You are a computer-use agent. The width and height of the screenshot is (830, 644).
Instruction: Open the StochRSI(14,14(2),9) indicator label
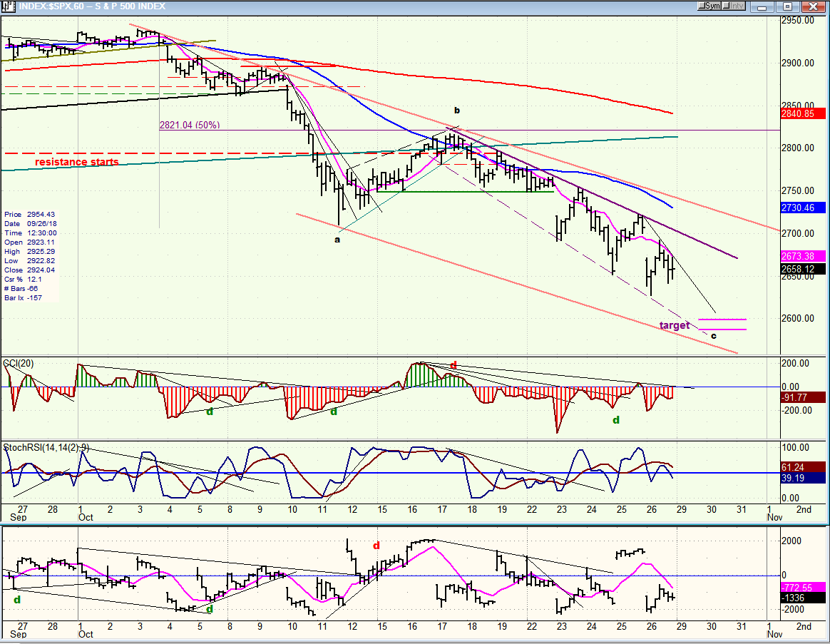click(x=46, y=447)
